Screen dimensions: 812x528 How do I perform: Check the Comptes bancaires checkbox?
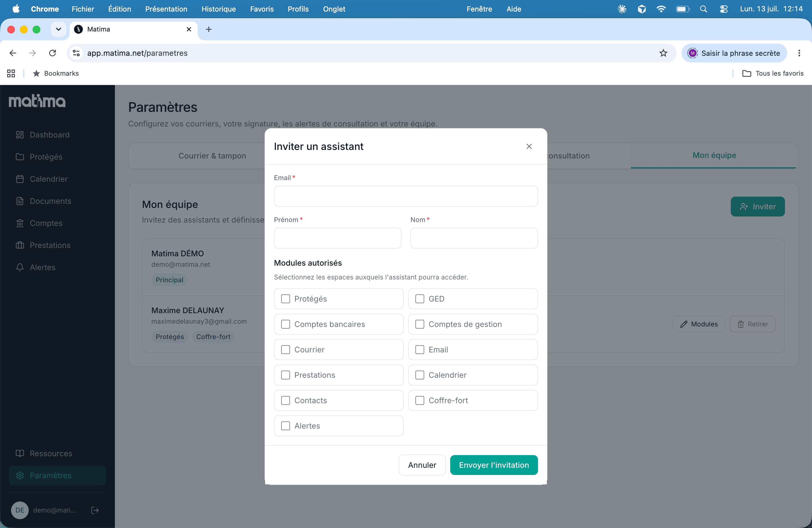[x=285, y=324]
